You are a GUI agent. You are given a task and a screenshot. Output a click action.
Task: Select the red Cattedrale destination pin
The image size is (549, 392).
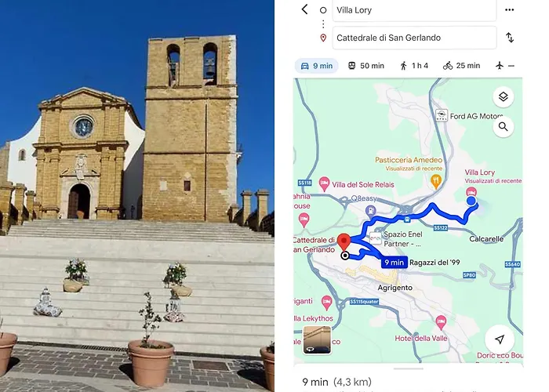tap(344, 242)
